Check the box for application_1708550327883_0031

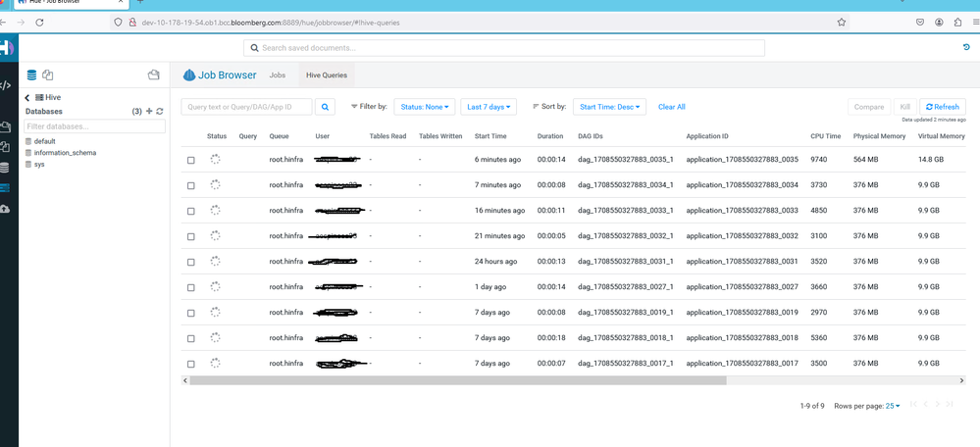pos(191,262)
